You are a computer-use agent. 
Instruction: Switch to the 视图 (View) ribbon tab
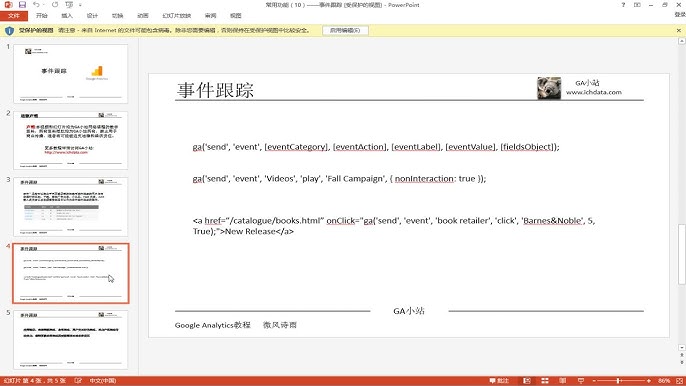pos(235,16)
